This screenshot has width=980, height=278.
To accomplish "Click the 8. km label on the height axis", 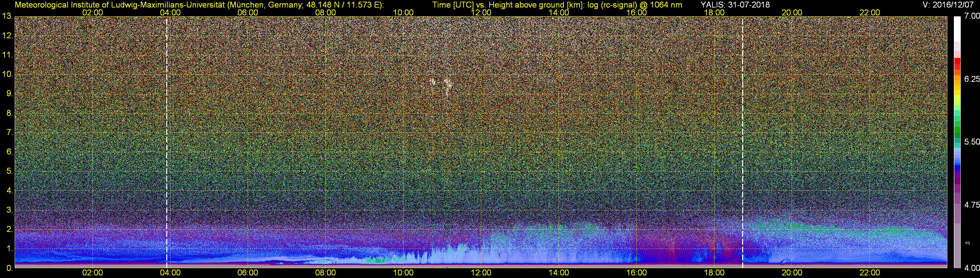I will click(9, 113).
